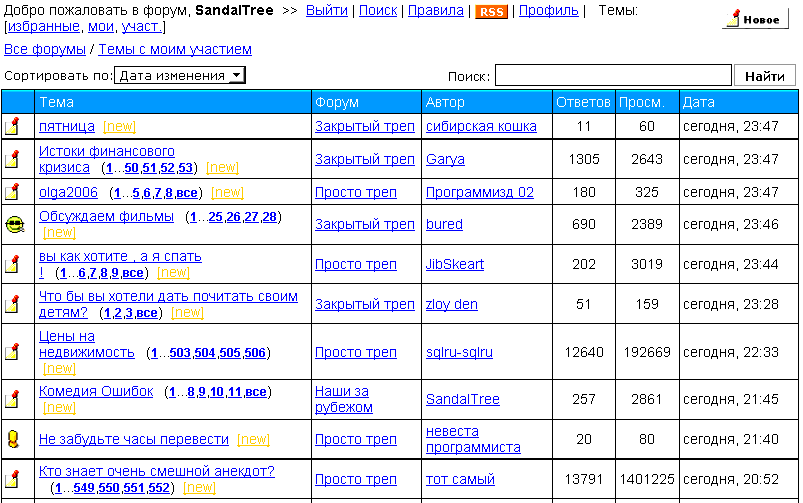Viewport: 803px width, 503px height.
Task: Open the Правила link in the top menu
Action: click(436, 10)
